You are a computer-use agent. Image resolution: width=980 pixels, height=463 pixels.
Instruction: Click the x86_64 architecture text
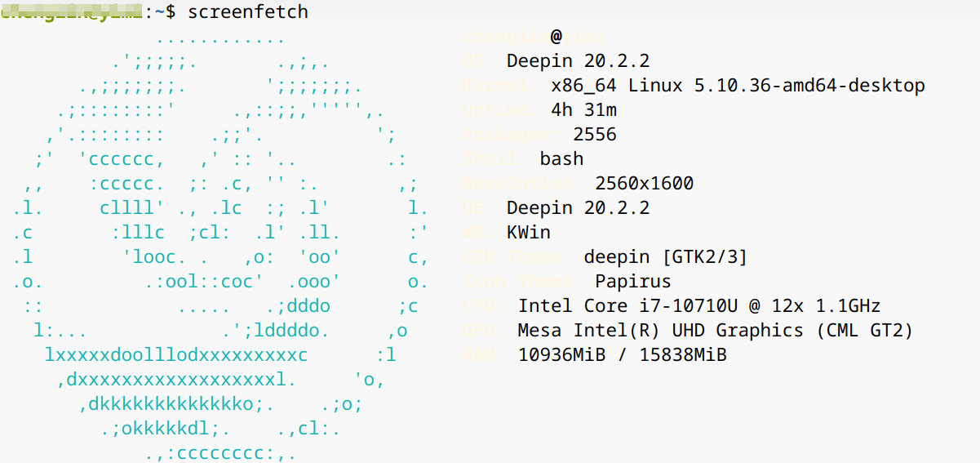pyautogui.click(x=583, y=86)
